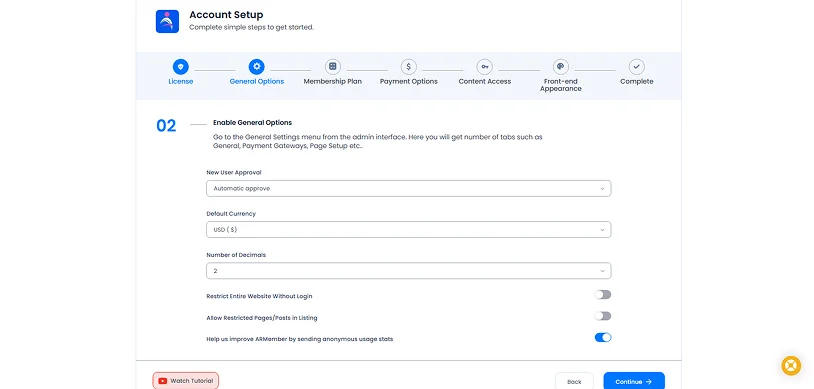The image size is (814, 389).
Task: Click the Continue button
Action: pyautogui.click(x=634, y=382)
